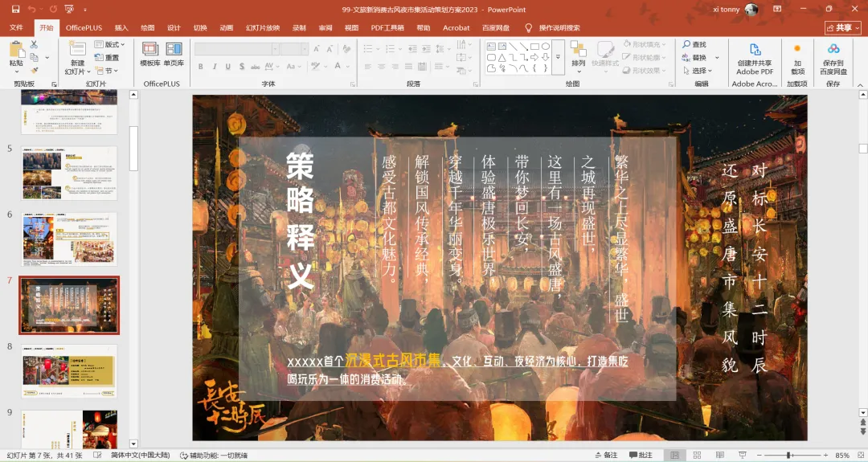Click the Undo arrow in quick access toolbar

tap(31, 10)
